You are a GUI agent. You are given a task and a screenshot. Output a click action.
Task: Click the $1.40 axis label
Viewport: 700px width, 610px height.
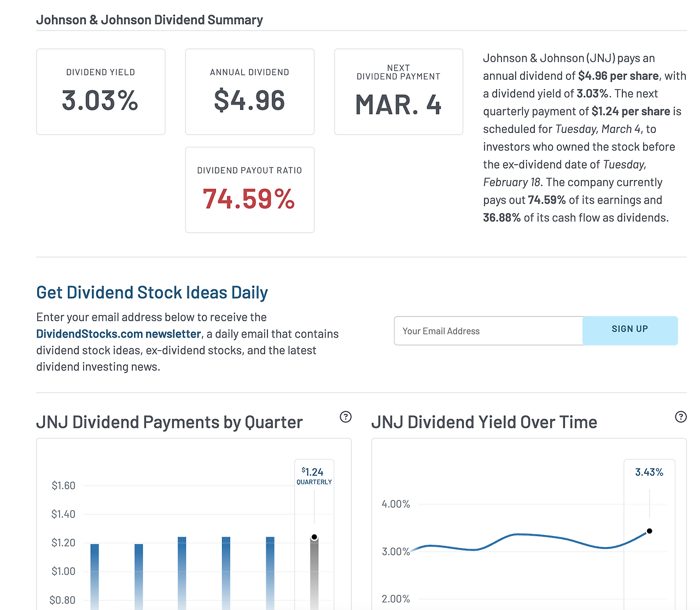coord(63,514)
